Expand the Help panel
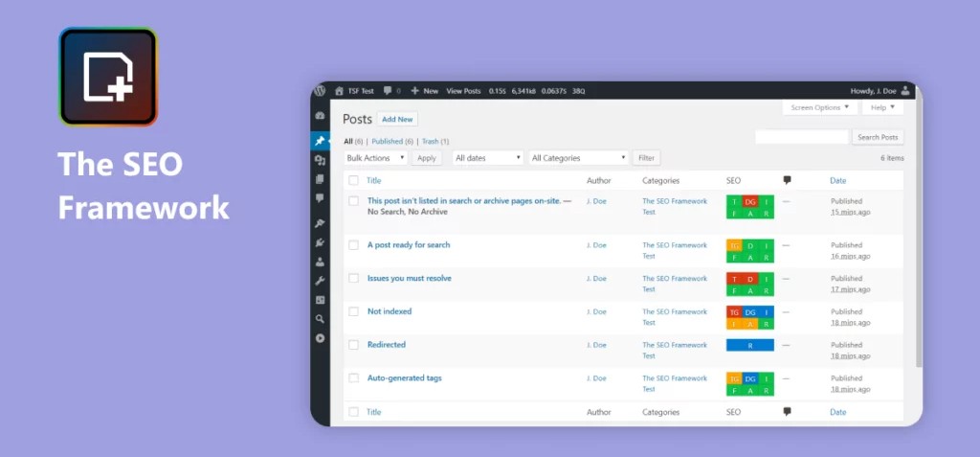The height and width of the screenshot is (457, 980). click(882, 107)
